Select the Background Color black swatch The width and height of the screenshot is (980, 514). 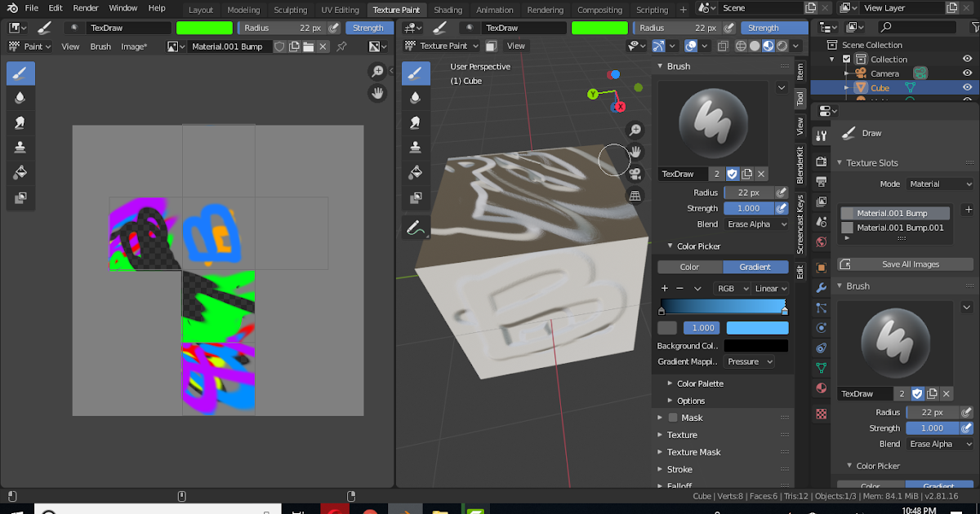click(755, 345)
